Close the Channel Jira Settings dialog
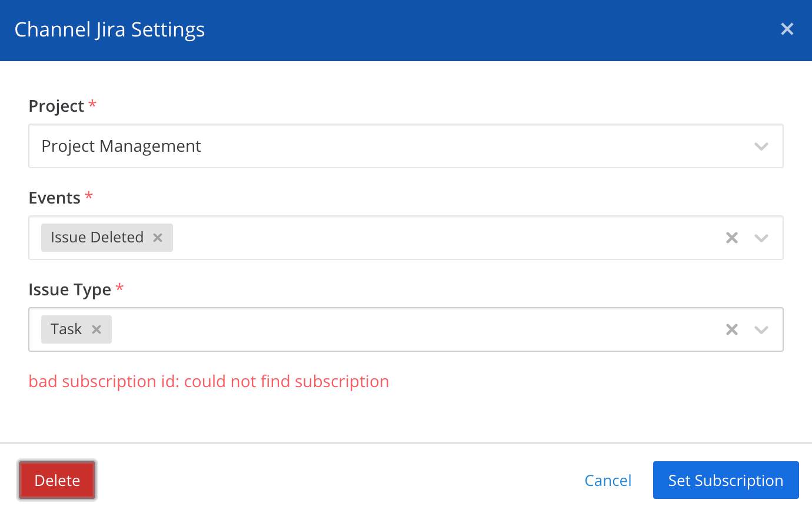The height and width of the screenshot is (513, 812). click(x=787, y=29)
